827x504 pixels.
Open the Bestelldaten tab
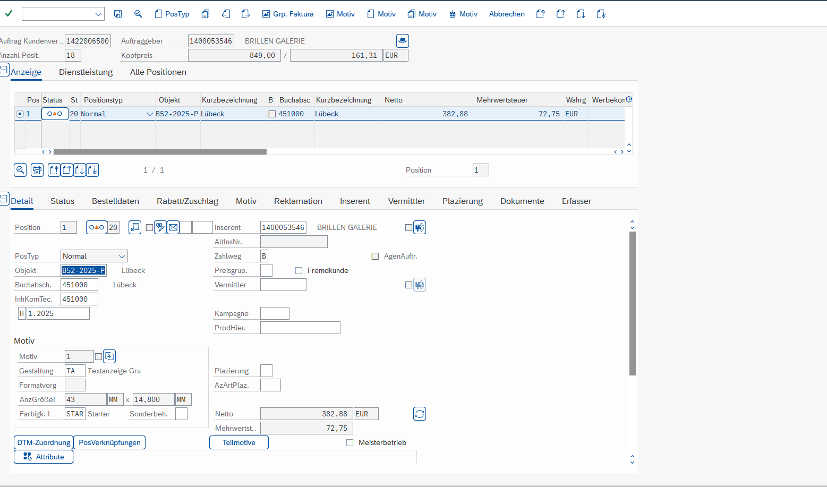pyautogui.click(x=115, y=201)
